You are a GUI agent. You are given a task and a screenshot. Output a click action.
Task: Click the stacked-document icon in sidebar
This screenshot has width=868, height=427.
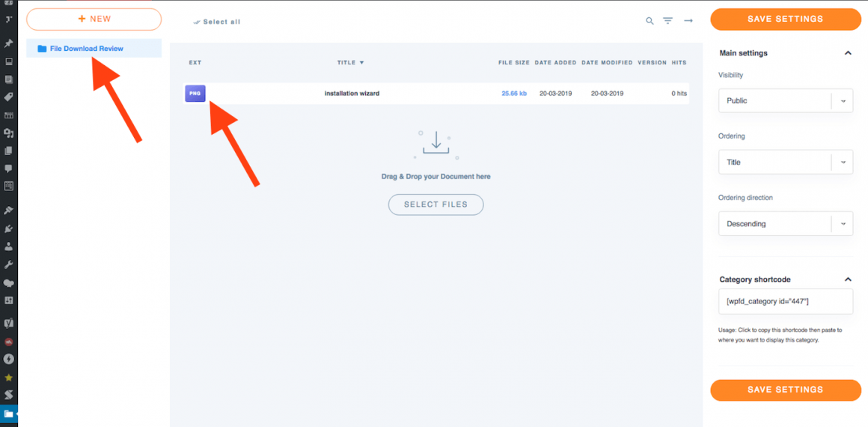[8, 79]
